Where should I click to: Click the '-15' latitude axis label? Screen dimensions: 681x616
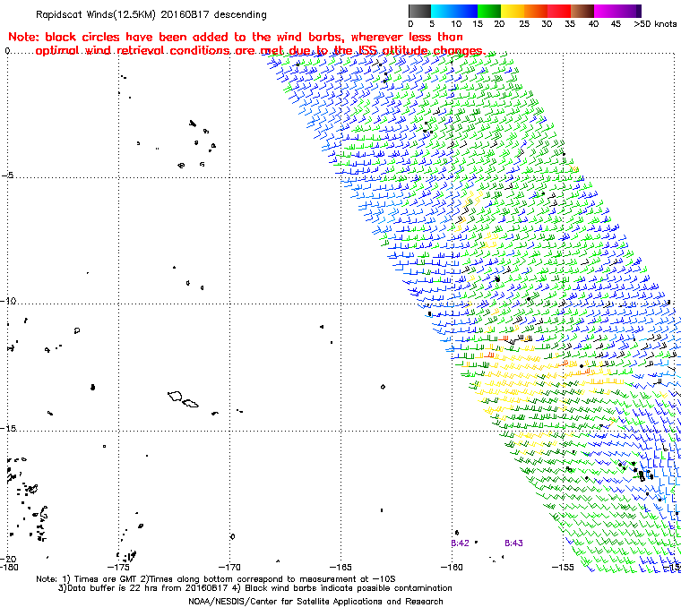8,429
